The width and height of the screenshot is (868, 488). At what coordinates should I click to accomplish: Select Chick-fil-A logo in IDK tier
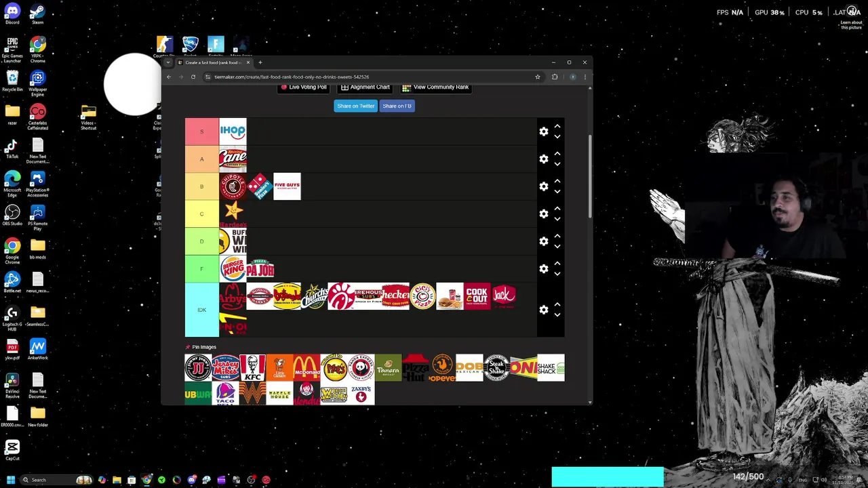341,296
